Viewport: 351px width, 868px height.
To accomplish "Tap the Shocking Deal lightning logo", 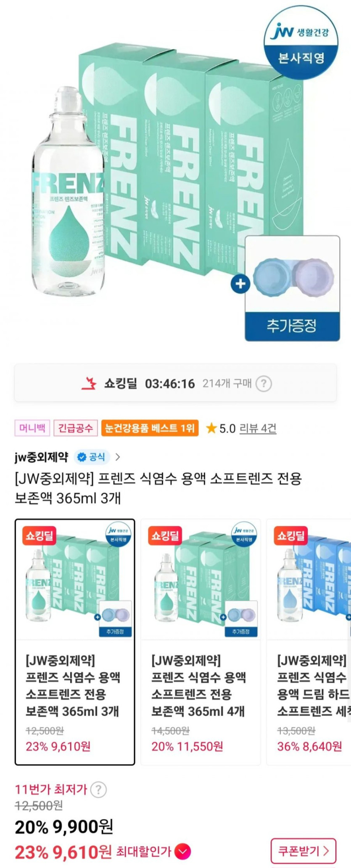I will pos(89,383).
